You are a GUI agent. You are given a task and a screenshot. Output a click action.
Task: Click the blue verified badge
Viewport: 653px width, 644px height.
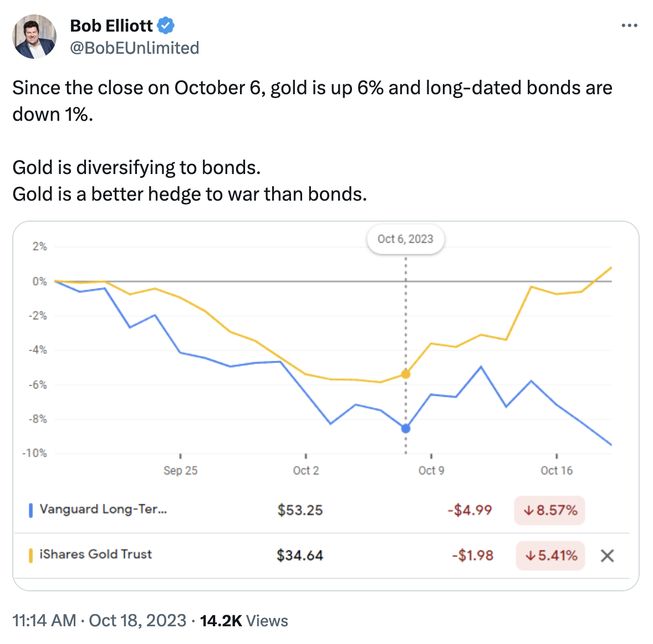coord(166,25)
